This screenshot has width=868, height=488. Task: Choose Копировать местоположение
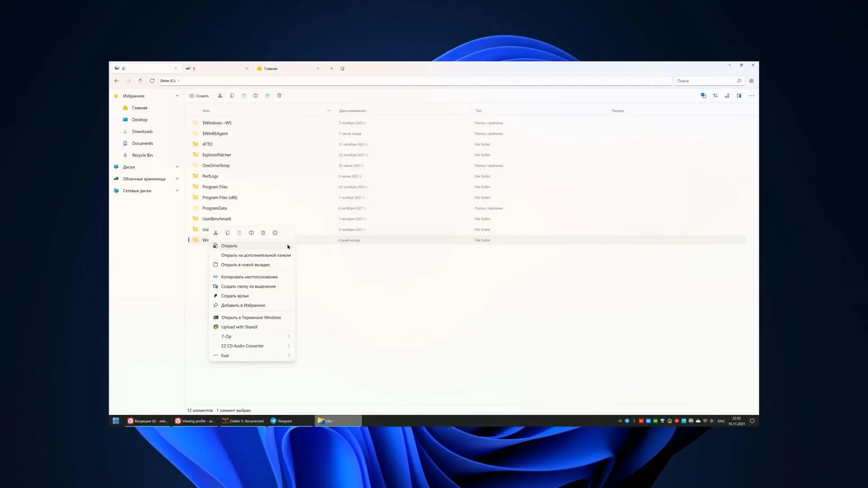pos(252,277)
